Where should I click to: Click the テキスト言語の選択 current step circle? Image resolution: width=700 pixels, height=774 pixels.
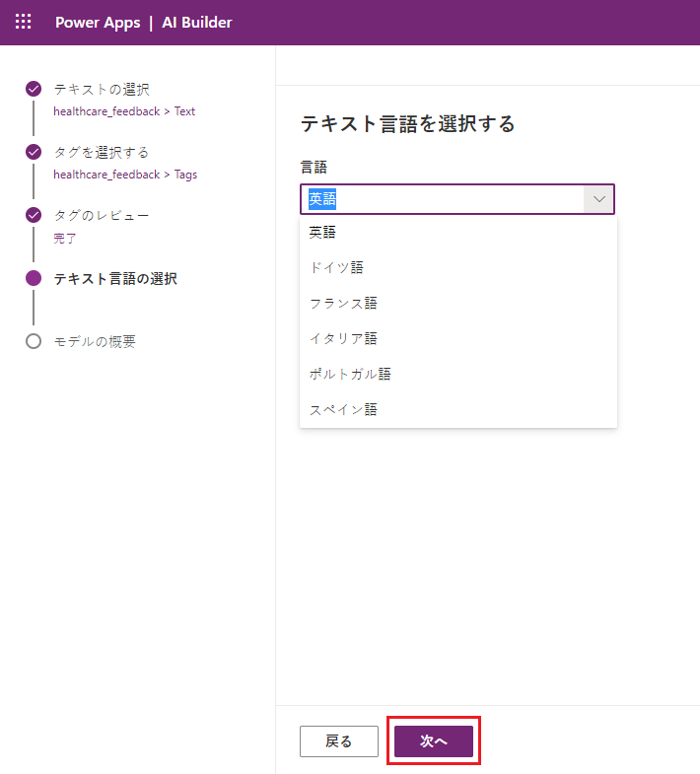(x=34, y=278)
